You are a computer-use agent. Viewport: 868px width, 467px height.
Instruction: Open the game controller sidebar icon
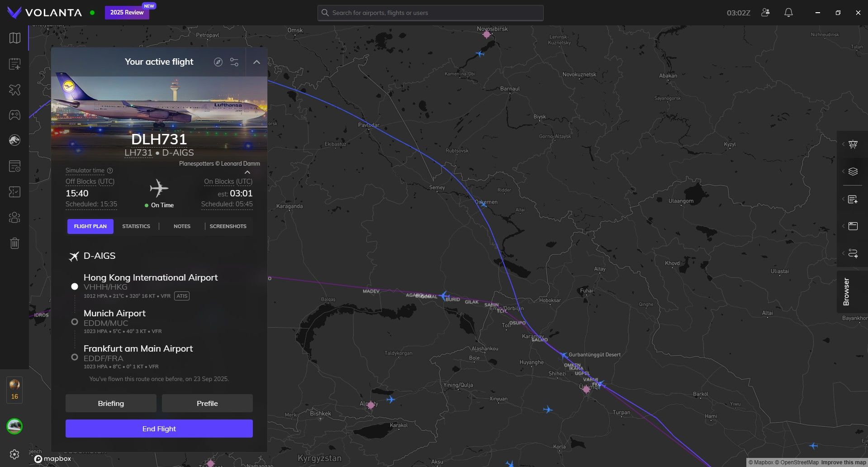click(15, 115)
